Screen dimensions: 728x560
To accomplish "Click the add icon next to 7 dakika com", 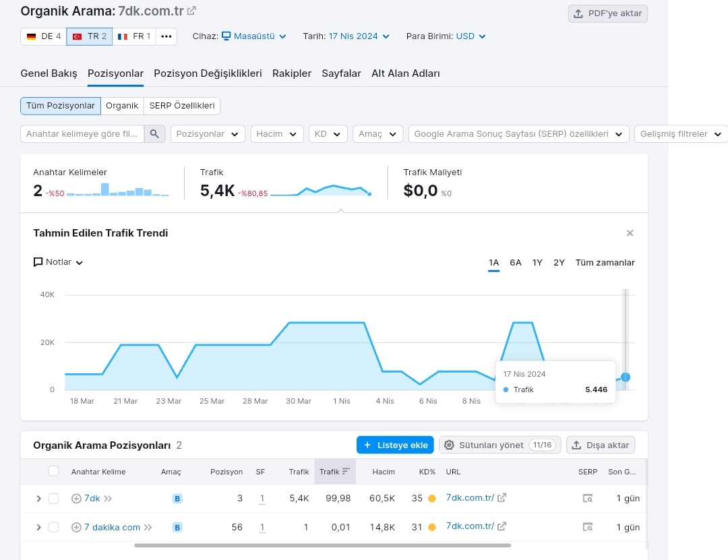I will [76, 528].
